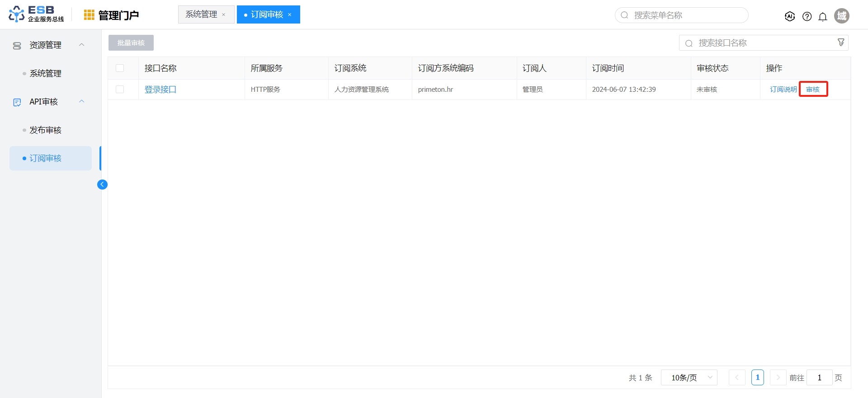Click the ESB logo icon
868x398 pixels.
coord(17,14)
